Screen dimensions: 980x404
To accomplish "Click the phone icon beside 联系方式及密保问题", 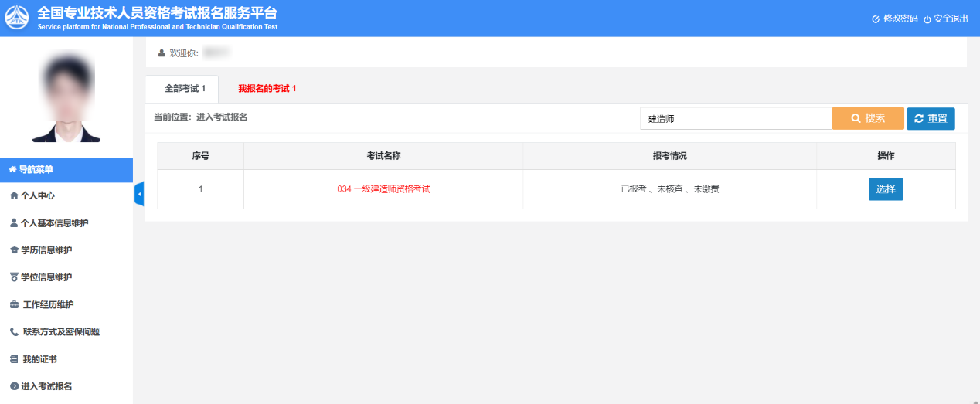I will 14,332.
